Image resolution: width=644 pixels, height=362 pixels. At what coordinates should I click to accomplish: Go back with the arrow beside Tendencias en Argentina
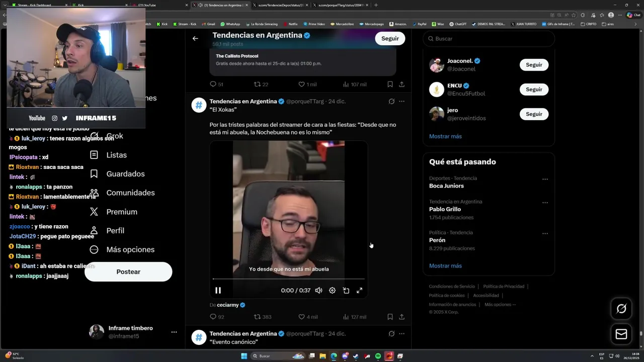(x=195, y=38)
